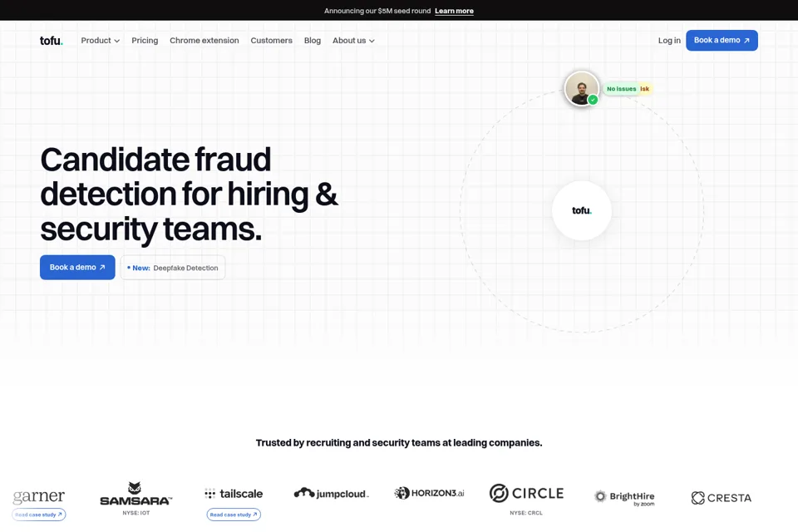Click the tofu logo in the navbar
The width and height of the screenshot is (798, 532).
52,41
